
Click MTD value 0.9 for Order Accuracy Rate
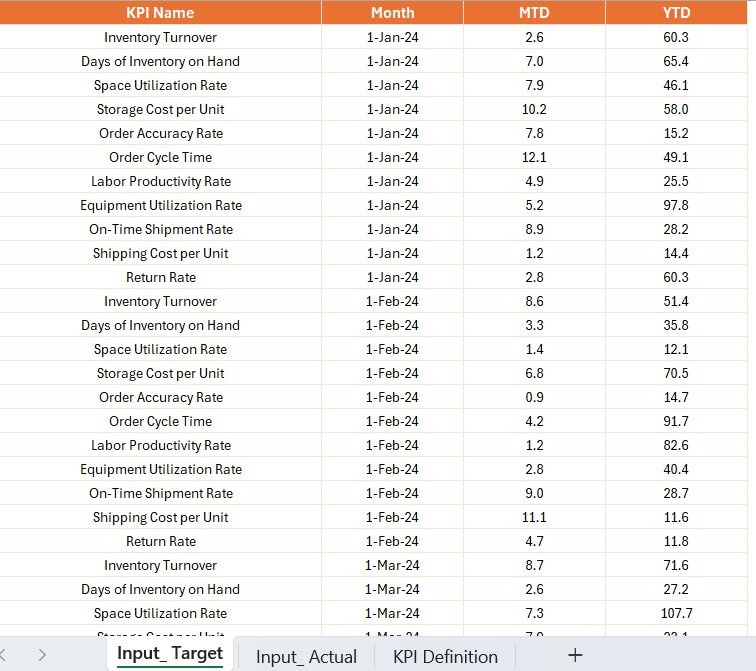click(534, 397)
